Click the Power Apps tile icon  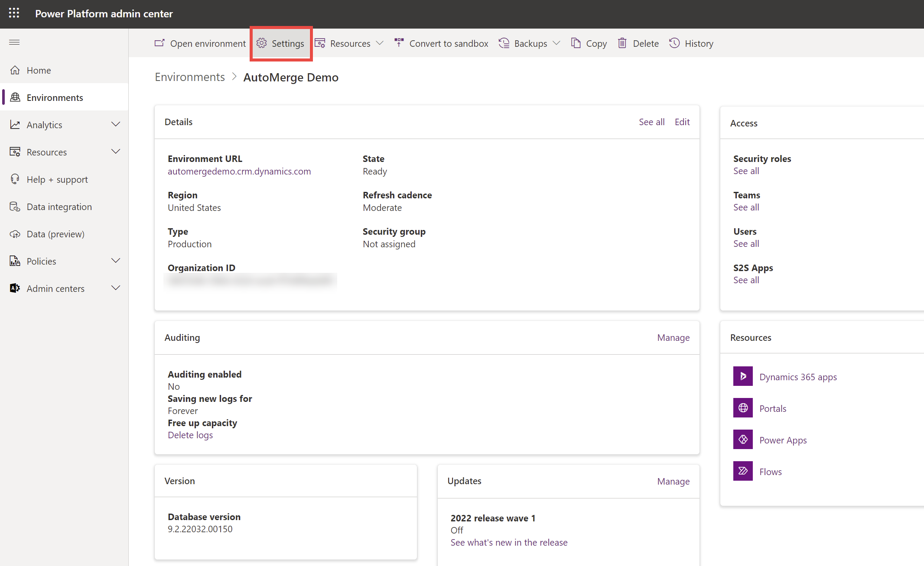743,439
